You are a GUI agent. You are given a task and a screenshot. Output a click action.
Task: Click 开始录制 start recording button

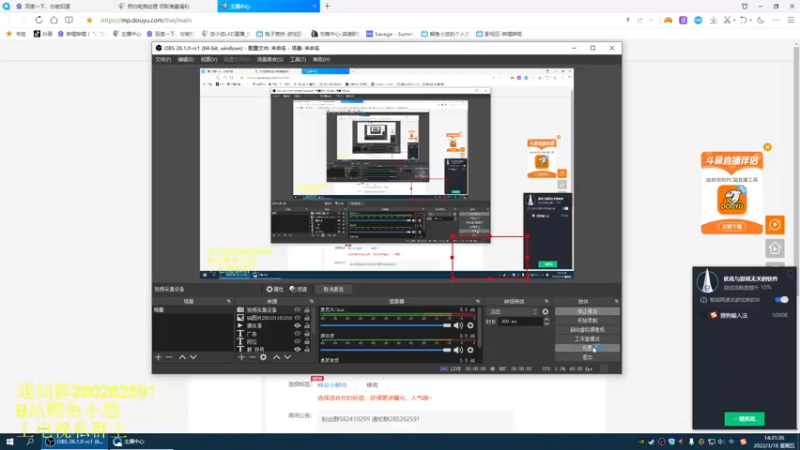click(x=587, y=320)
